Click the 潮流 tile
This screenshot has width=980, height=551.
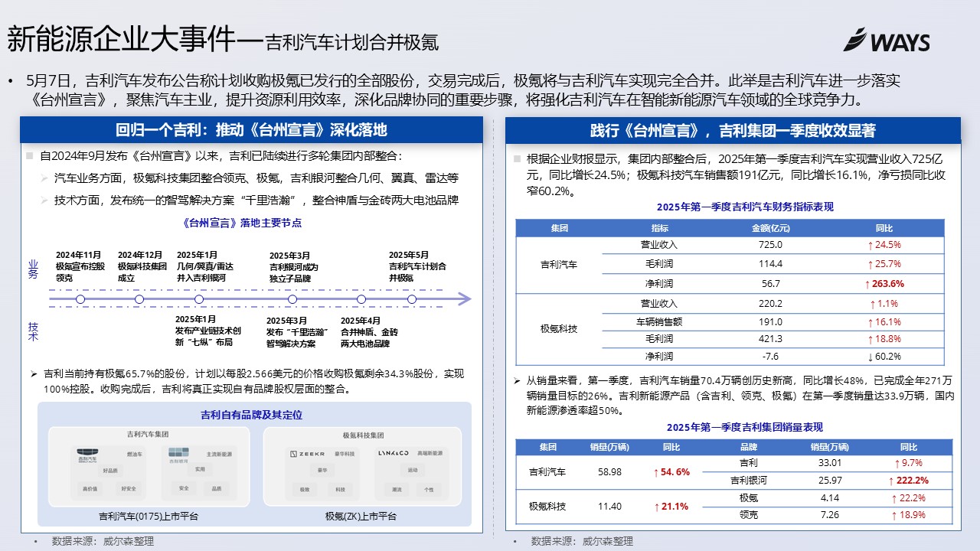[396, 489]
